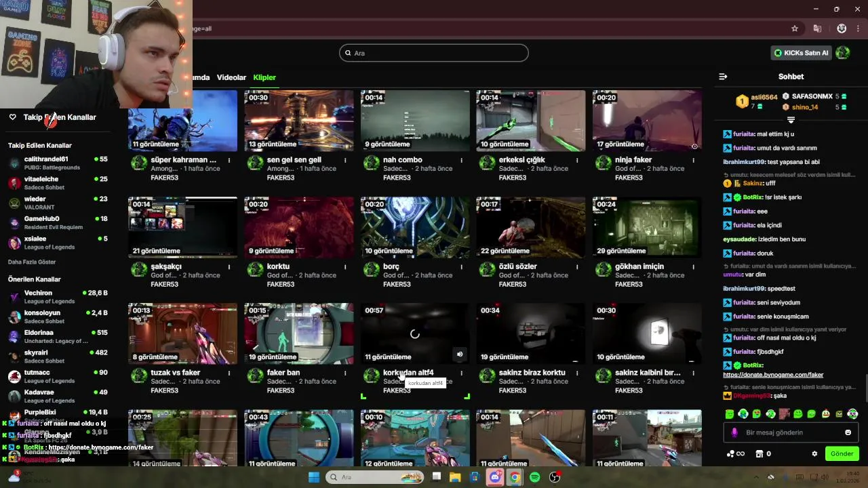Click furiaita username in top chat message
Screen dimensions: 868x488
coord(743,134)
